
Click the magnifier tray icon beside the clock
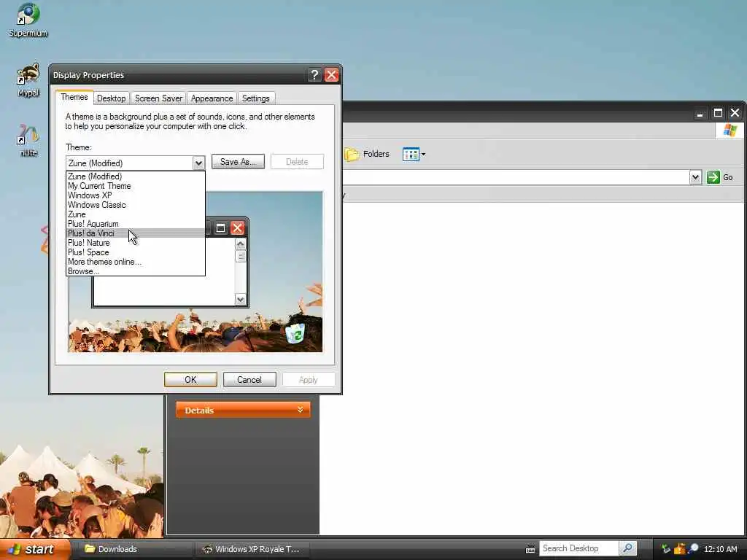point(693,549)
